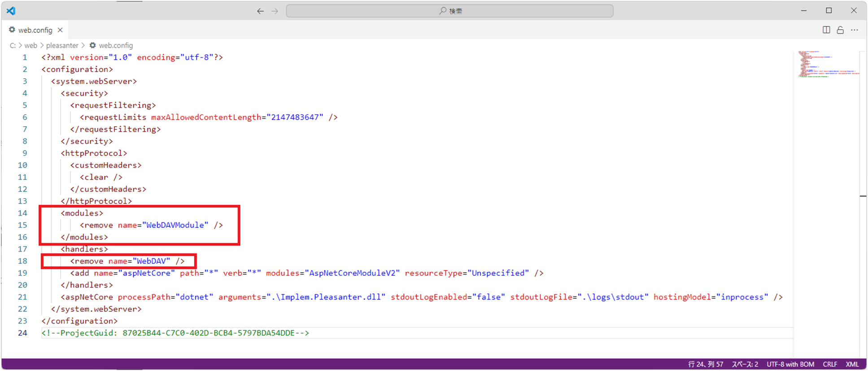Click the web.config breadcrumb file
The height and width of the screenshot is (371, 868).
111,45
